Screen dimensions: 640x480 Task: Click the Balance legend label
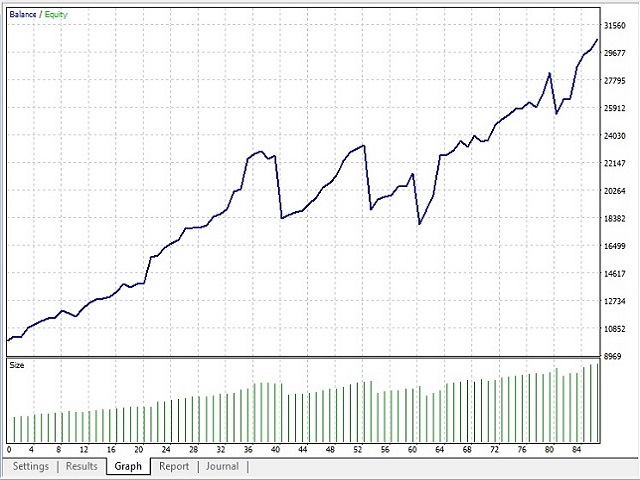coord(25,13)
